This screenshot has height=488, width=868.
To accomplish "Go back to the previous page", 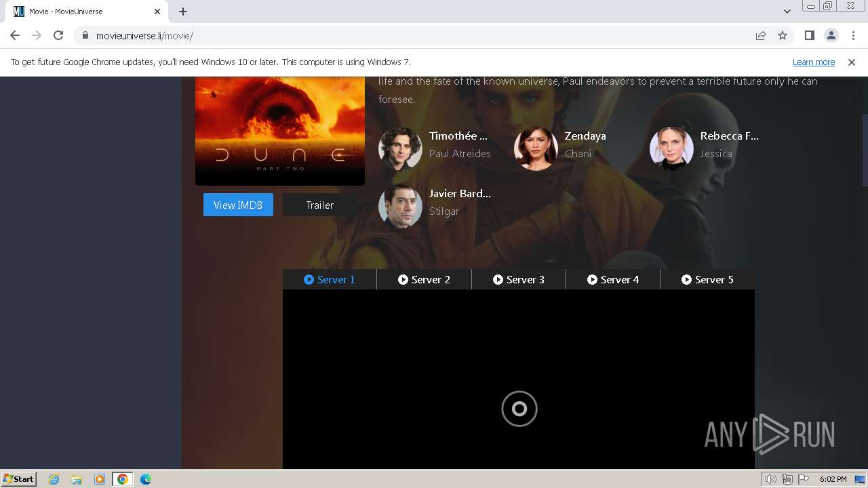I will coord(15,35).
